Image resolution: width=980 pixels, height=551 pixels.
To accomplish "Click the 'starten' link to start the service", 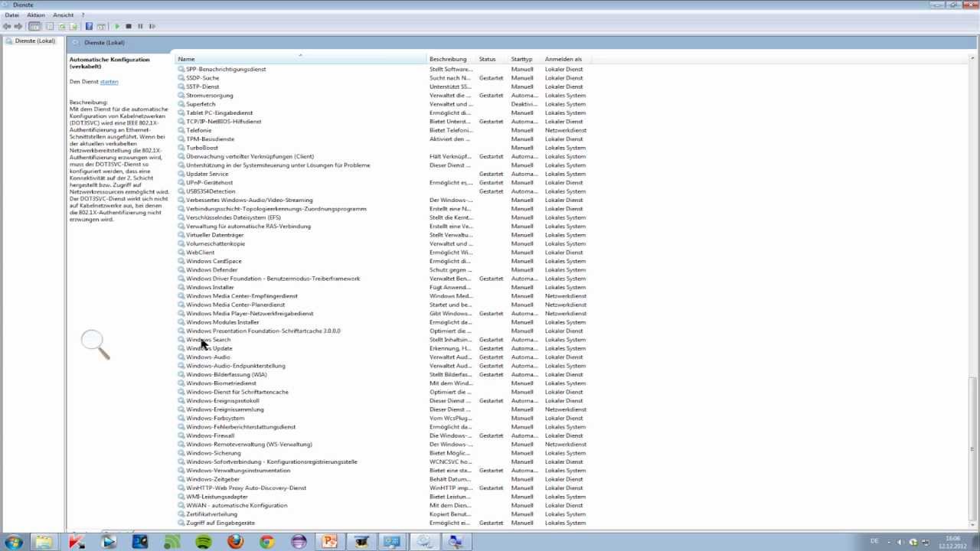I will 109,82.
